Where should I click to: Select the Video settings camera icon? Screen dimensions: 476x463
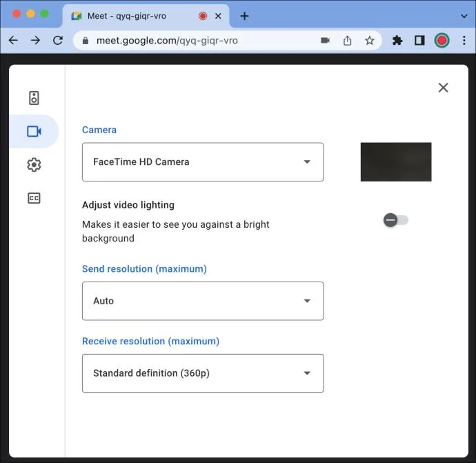pos(34,132)
